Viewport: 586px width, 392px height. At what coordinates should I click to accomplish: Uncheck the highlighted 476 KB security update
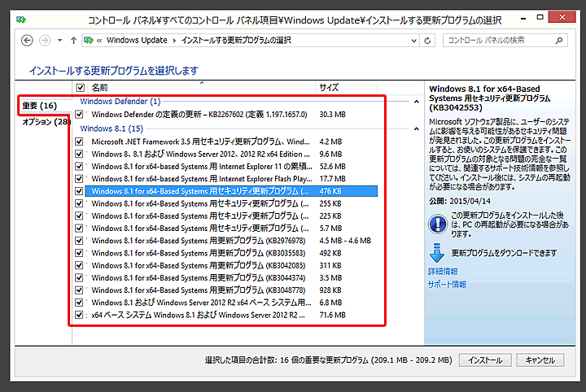pos(79,191)
